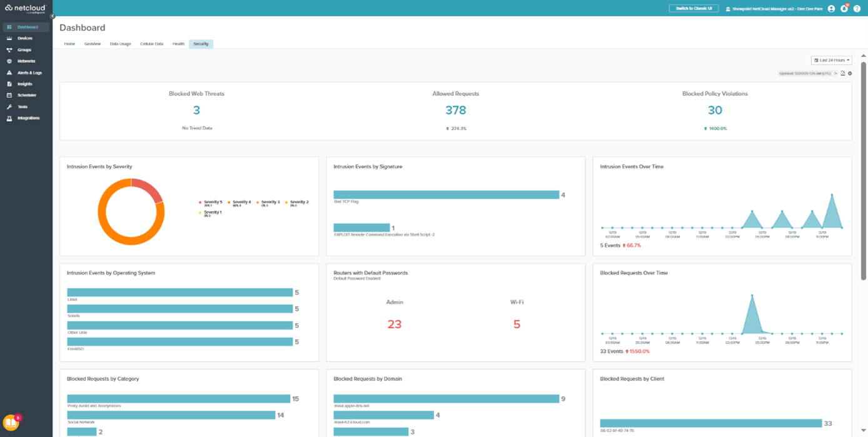Open the Devices section in sidebar
This screenshot has height=437, width=868.
point(26,38)
